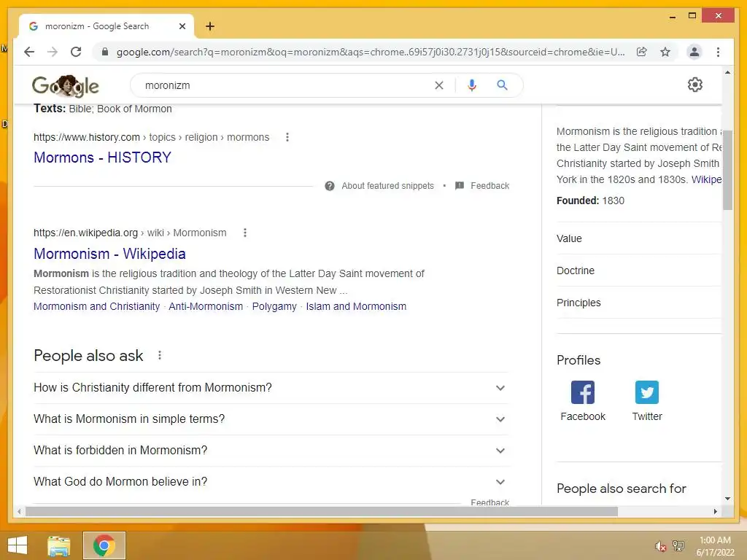Image resolution: width=747 pixels, height=560 pixels.
Task: Click the Feedback link beside featured snippets
Action: pos(489,186)
